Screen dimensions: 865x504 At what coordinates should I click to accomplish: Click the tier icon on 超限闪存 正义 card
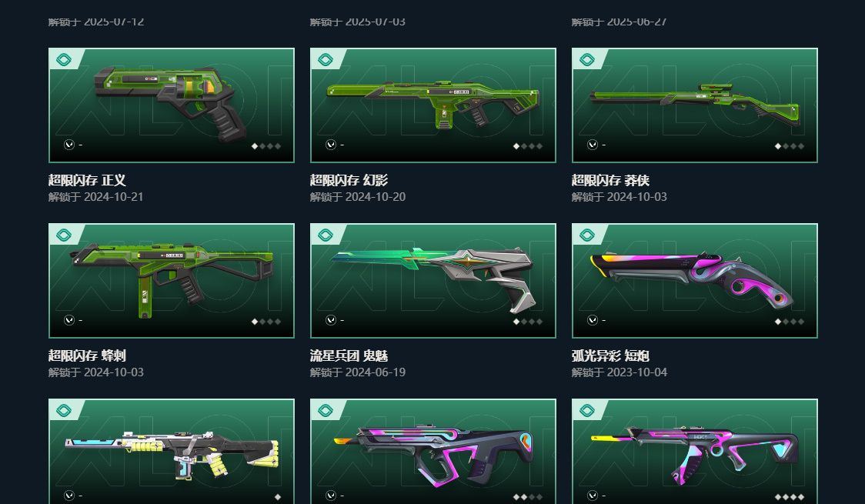pyautogui.click(x=63, y=59)
